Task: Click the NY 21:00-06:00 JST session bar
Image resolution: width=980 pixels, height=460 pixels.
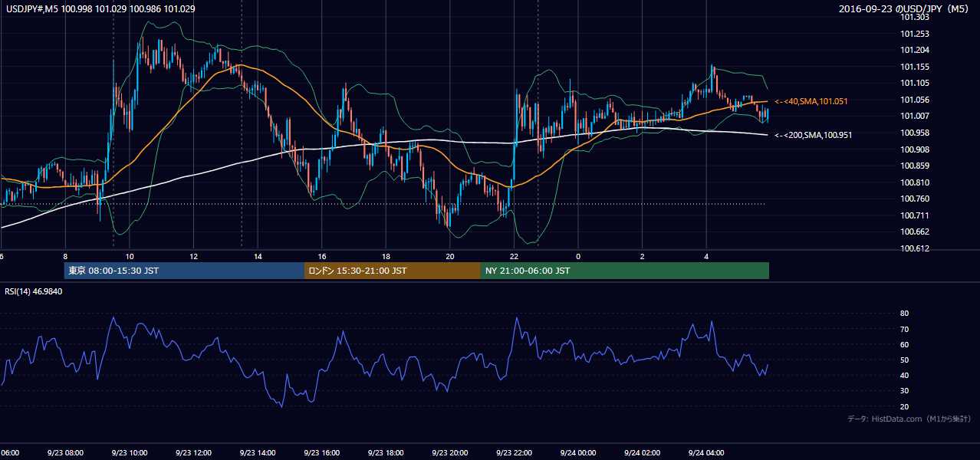Action: [x=625, y=271]
